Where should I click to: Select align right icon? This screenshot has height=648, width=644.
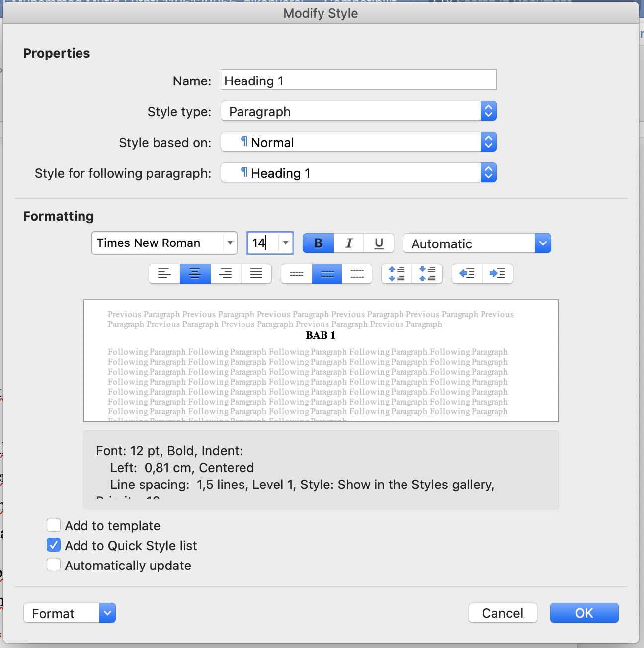(226, 274)
